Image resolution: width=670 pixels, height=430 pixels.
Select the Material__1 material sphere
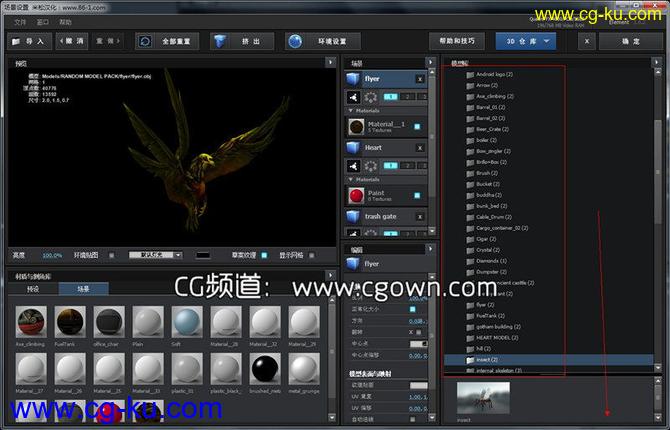pyautogui.click(x=356, y=127)
